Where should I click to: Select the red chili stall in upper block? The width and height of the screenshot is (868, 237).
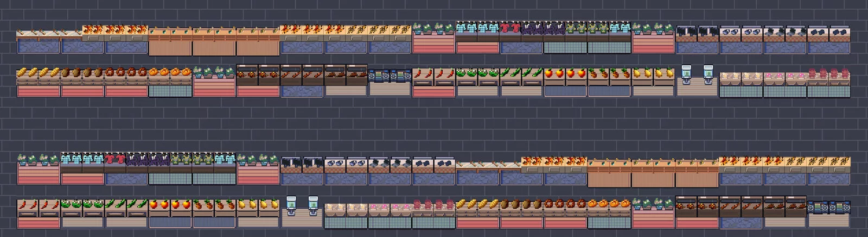pyautogui.click(x=433, y=82)
